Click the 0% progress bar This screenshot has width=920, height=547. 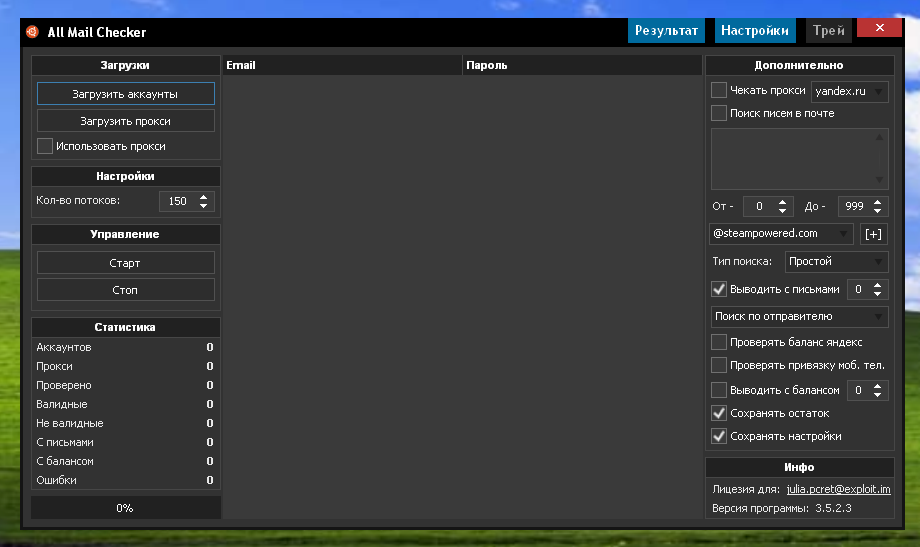[x=125, y=508]
